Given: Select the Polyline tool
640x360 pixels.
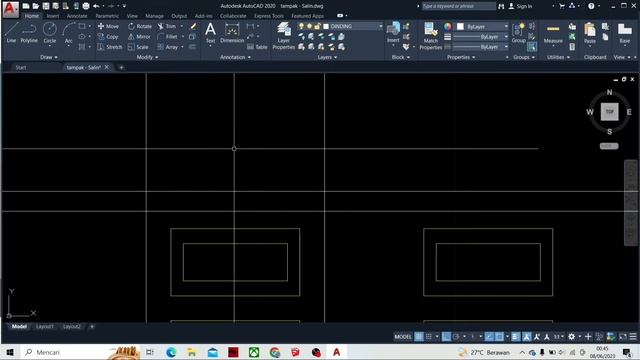Looking at the screenshot, I should coord(29,33).
